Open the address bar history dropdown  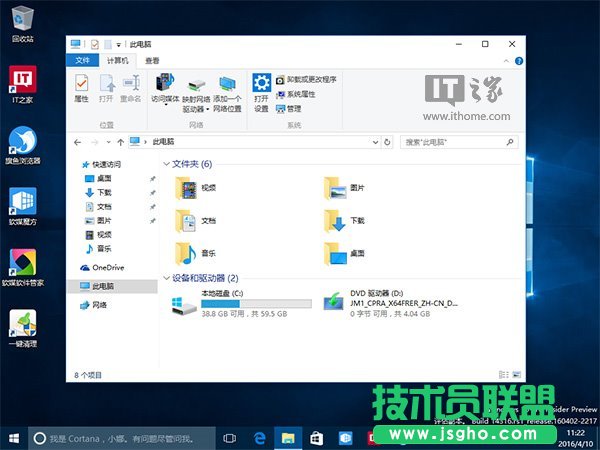tap(375, 142)
